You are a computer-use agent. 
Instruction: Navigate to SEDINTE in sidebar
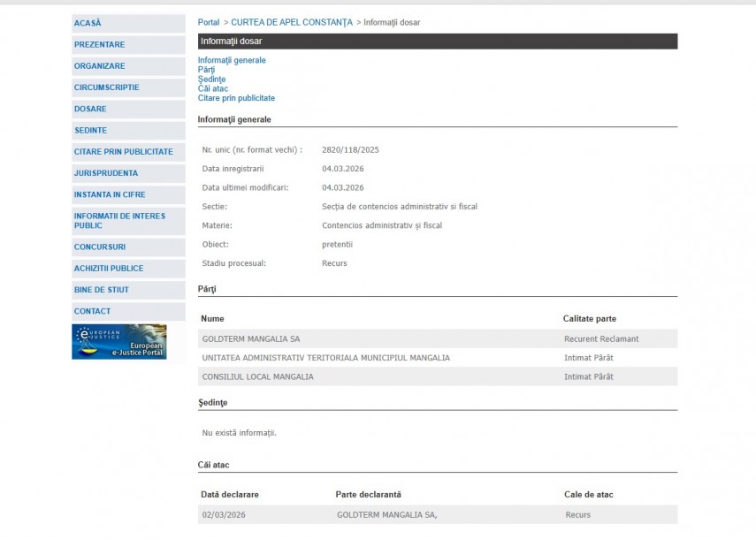(x=90, y=131)
